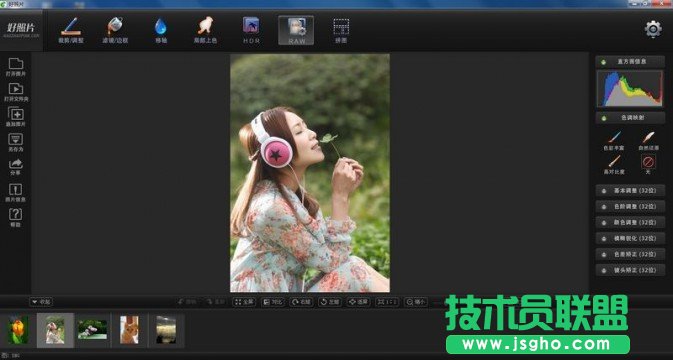Click the share arrow icon

click(x=15, y=166)
